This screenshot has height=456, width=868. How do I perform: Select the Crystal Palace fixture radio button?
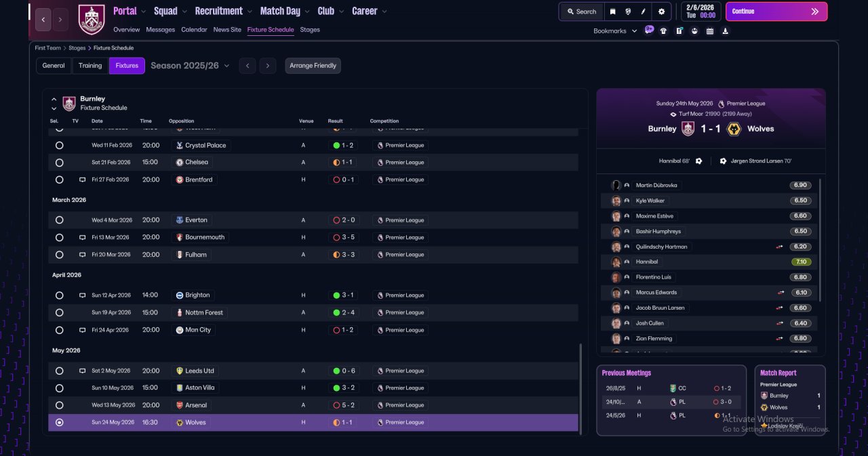(x=59, y=145)
